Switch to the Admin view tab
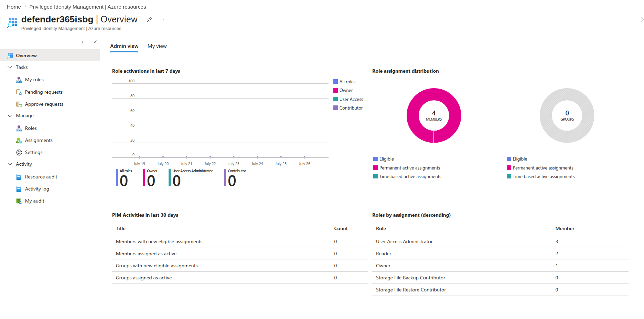 click(x=124, y=46)
